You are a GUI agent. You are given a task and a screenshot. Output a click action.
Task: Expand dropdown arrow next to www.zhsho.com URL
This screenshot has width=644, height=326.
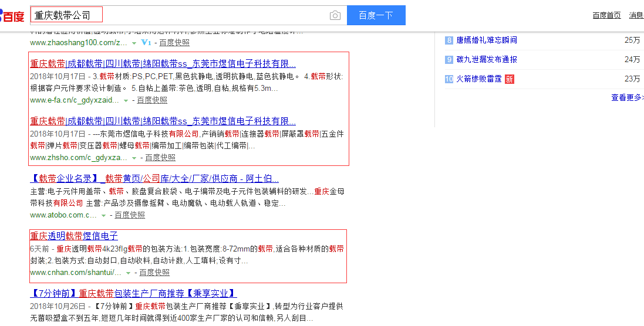pos(134,158)
